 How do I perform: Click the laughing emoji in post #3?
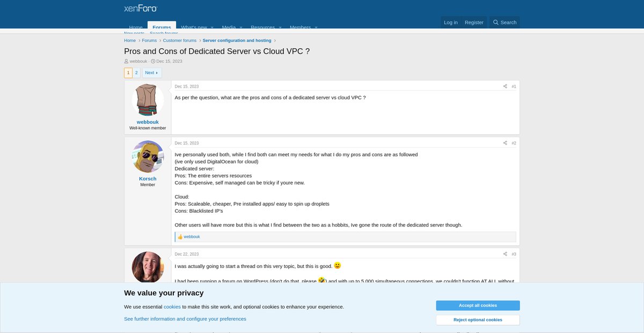tap(322, 280)
